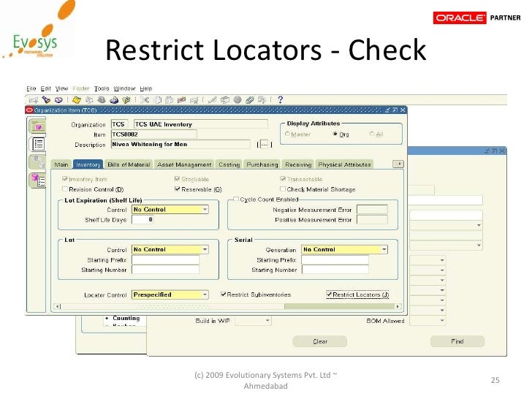Uncheck Restrict Subinventories checkbox

coord(224,294)
